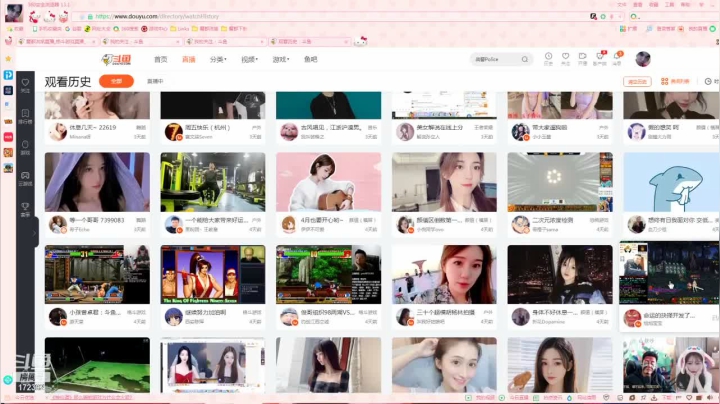720x404 pixels.
Task: Click the streamer avatar beside 二次元浓度检测
Action: [520, 224]
